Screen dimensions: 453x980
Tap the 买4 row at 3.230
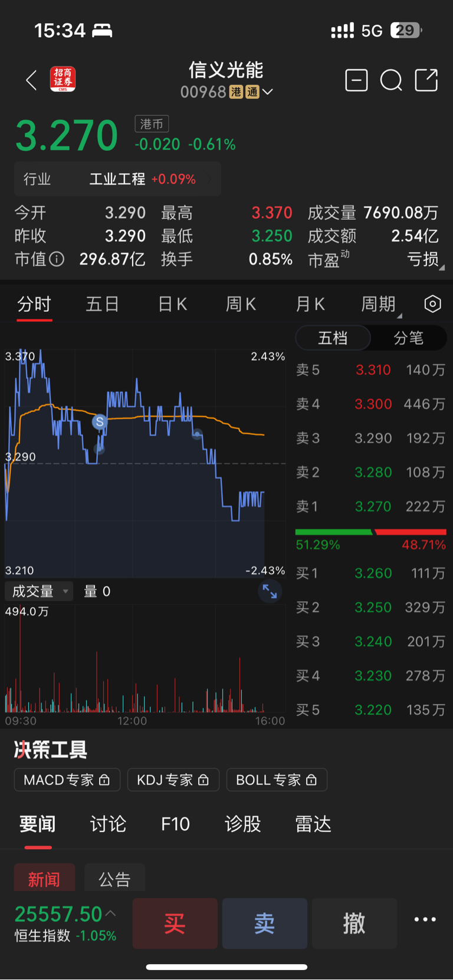click(370, 675)
